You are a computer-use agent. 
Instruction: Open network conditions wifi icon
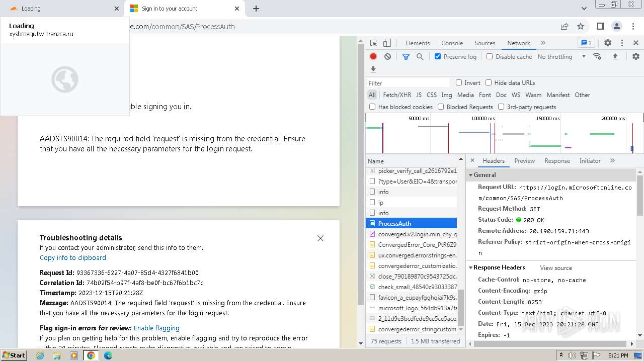click(x=597, y=56)
